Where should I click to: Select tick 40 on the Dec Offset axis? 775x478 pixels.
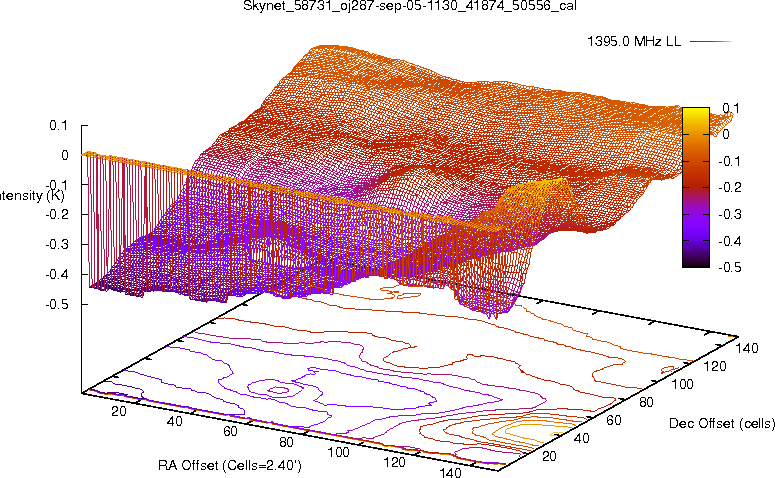coord(581,438)
